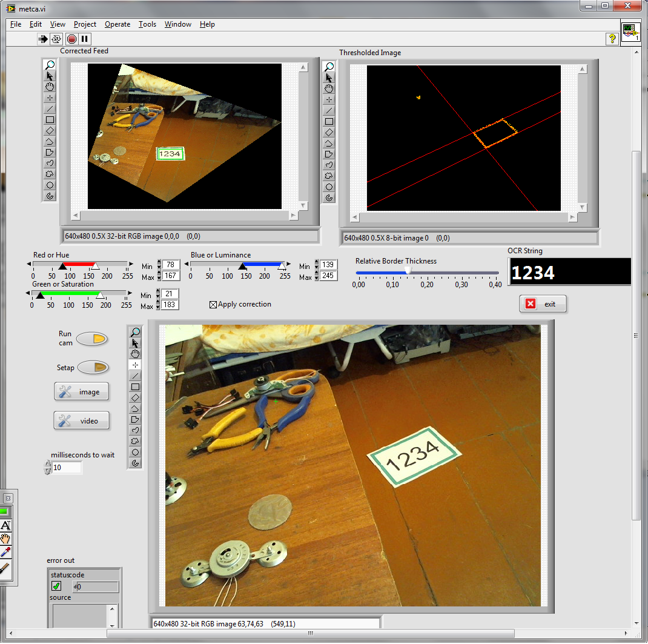Image resolution: width=648 pixels, height=644 pixels.
Task: Click the exit button
Action: 543,304
